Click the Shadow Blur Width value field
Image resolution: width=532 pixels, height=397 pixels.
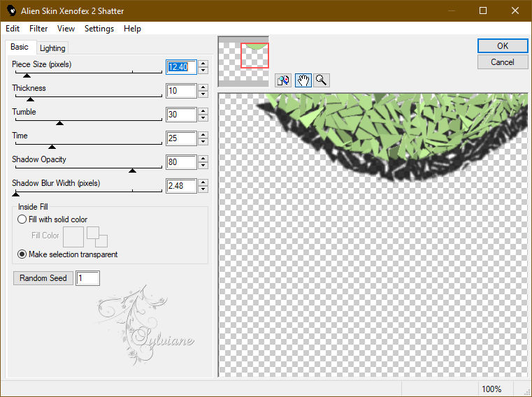[x=181, y=186]
